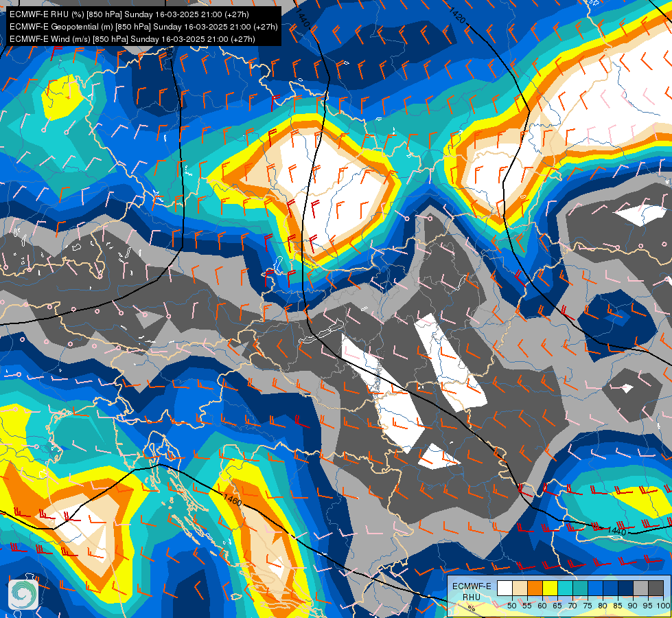Click the legend tick value 70
672x618 pixels.
click(572, 606)
